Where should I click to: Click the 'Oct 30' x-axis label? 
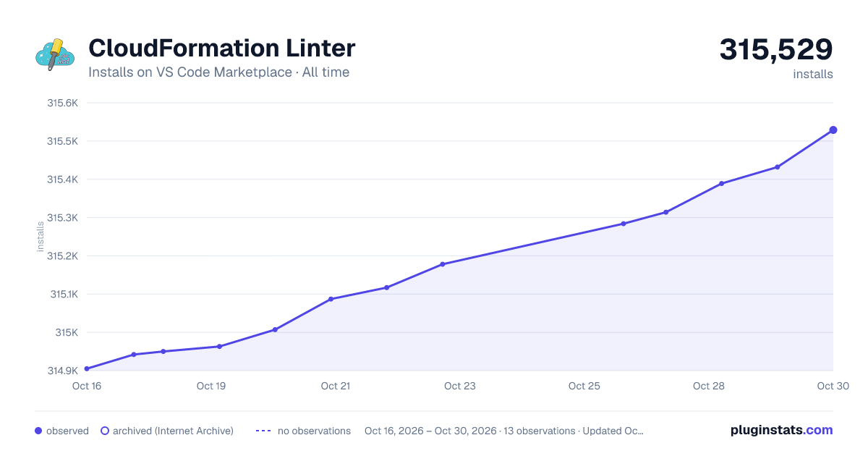(832, 386)
